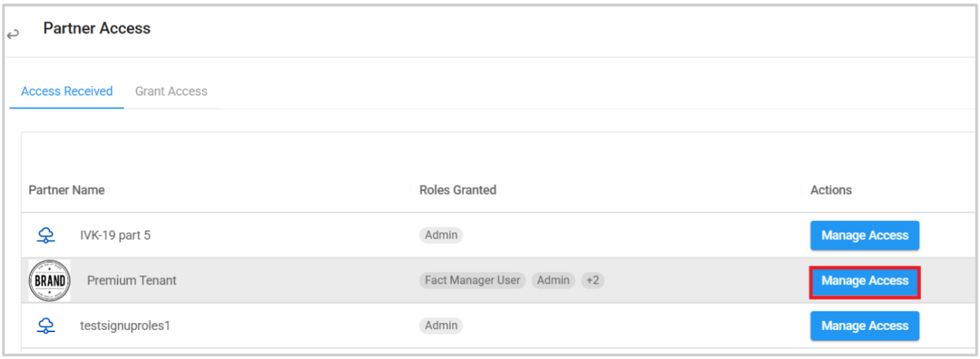980x359 pixels.
Task: Click the Admin chip for testsignuproles1
Action: (x=441, y=325)
